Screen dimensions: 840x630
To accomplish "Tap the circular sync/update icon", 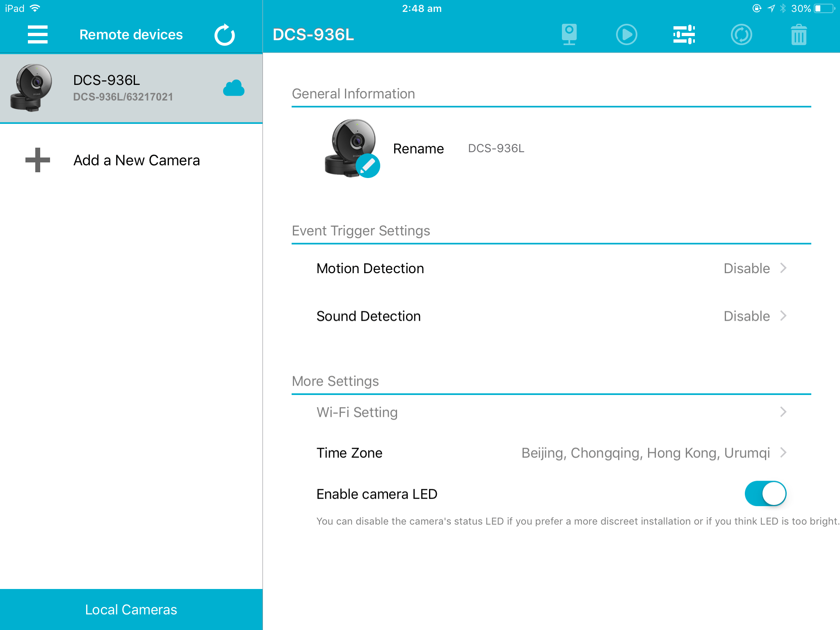I will (741, 34).
